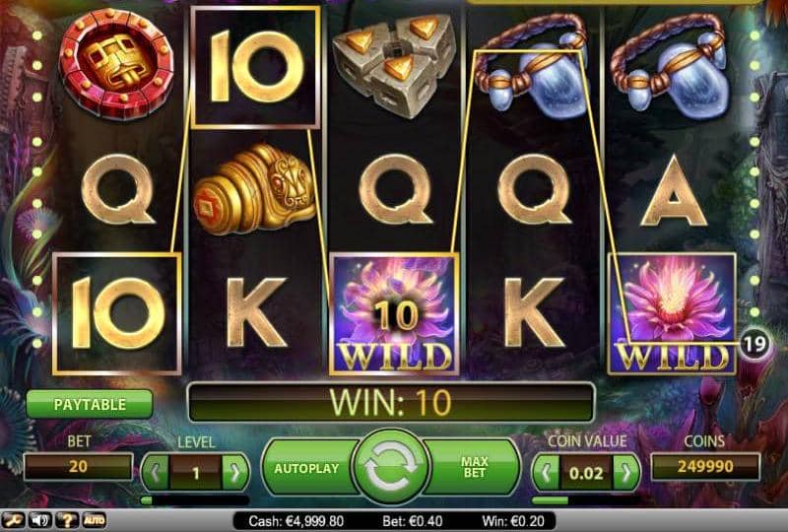This screenshot has height=532, width=788.
Task: Increase bet level with the right arrow
Action: (235, 472)
